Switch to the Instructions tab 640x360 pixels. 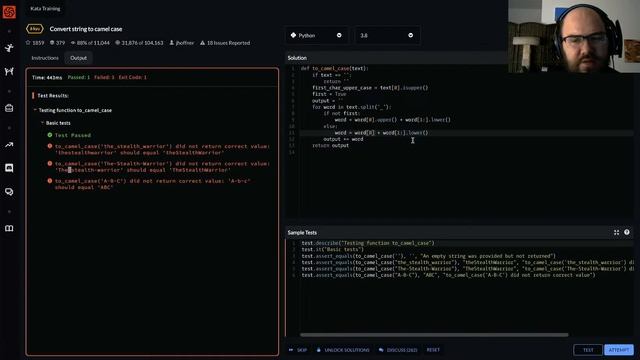tap(45, 58)
